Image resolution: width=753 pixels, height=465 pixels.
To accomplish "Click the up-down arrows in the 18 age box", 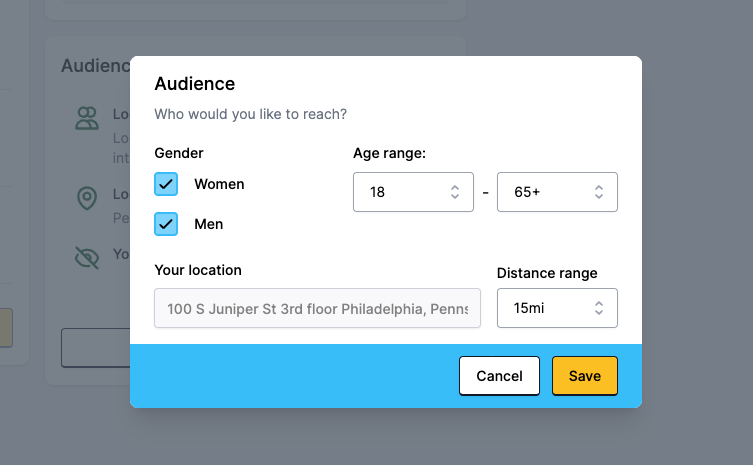I will (455, 192).
